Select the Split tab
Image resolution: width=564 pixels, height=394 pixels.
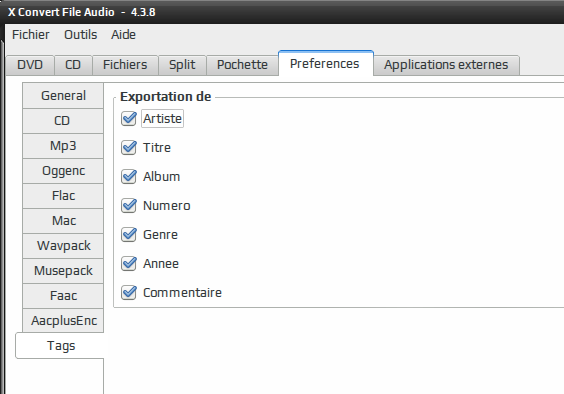[182, 65]
